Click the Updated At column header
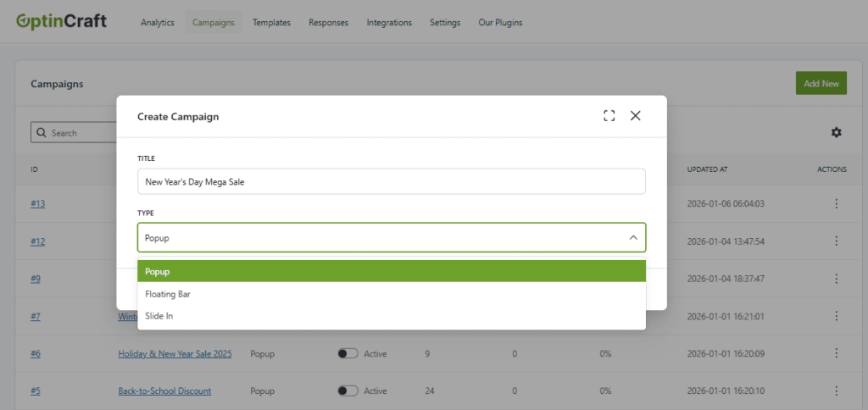Image resolution: width=868 pixels, height=410 pixels. point(706,169)
